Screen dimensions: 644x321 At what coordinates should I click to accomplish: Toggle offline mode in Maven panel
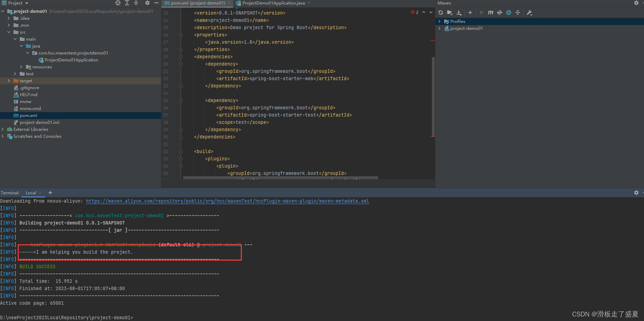[x=509, y=12]
